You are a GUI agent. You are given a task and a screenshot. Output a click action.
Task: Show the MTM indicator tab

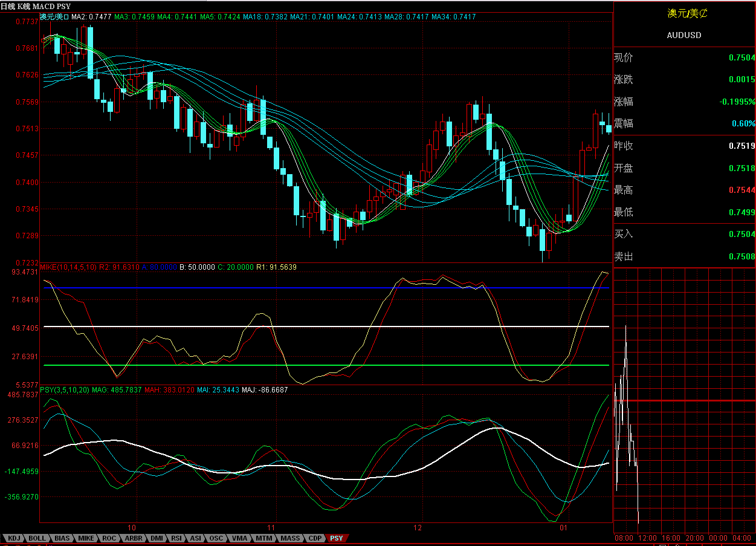pyautogui.click(x=263, y=538)
